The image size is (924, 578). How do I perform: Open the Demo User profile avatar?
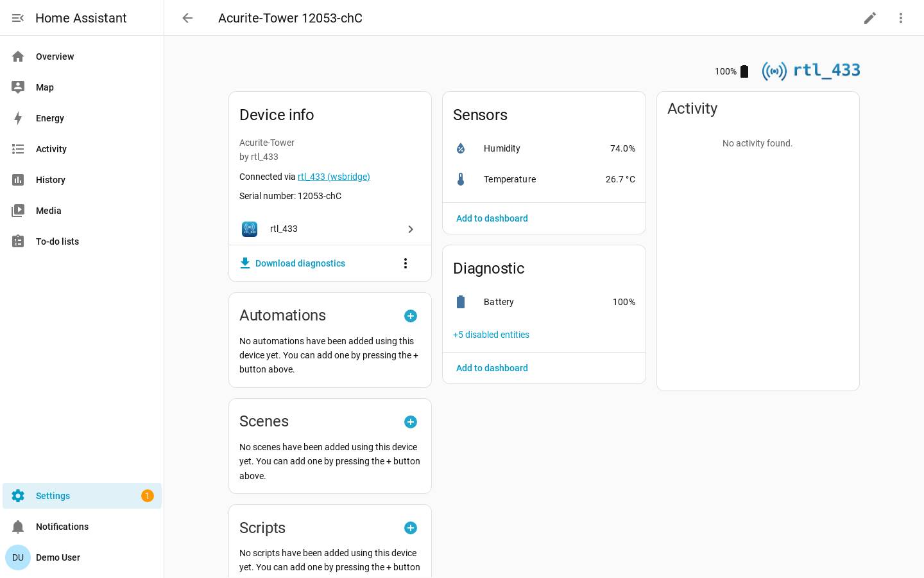(18, 557)
